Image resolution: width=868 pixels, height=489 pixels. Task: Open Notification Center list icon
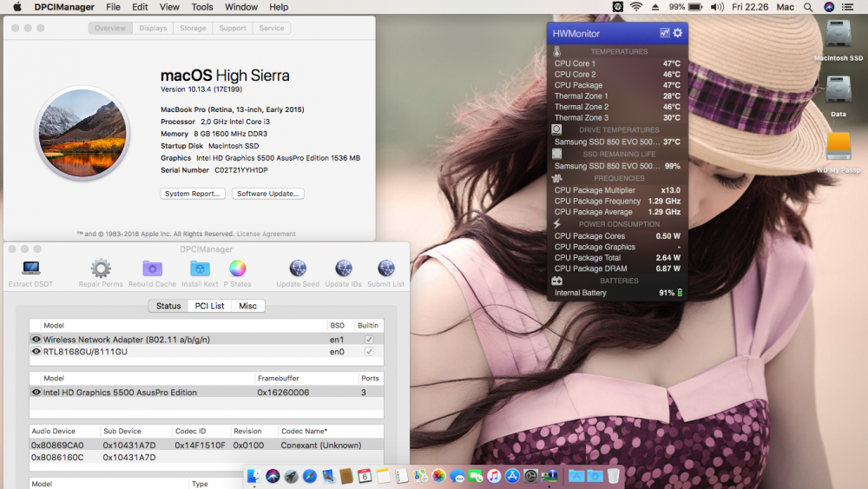click(x=847, y=7)
